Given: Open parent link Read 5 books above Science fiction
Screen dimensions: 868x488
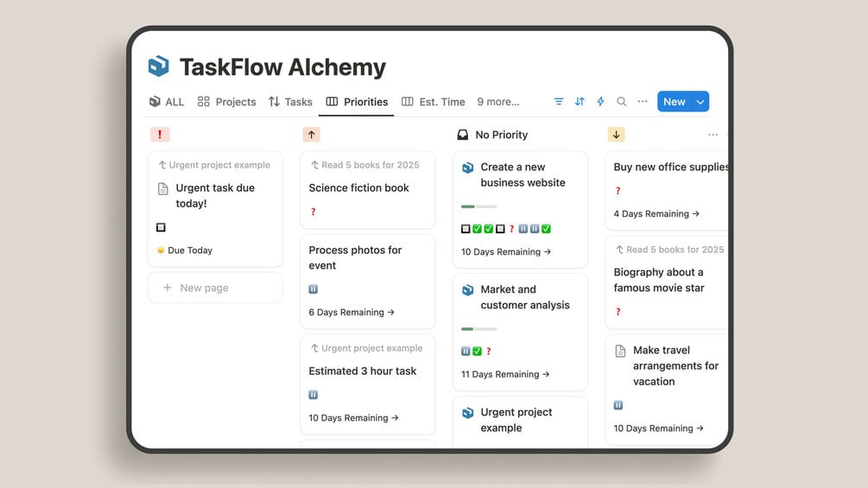Looking at the screenshot, I should click(x=364, y=165).
